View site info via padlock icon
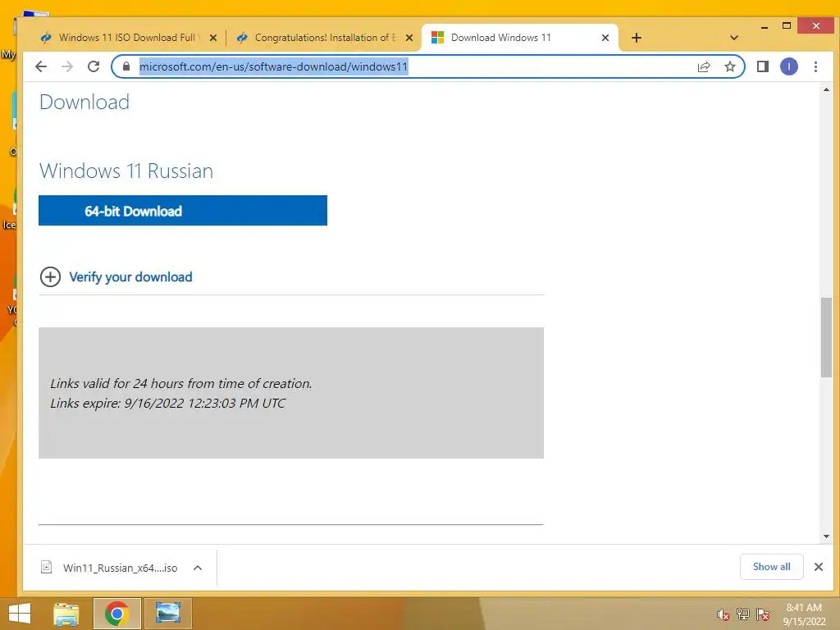Viewport: 840px width, 630px height. coord(126,66)
